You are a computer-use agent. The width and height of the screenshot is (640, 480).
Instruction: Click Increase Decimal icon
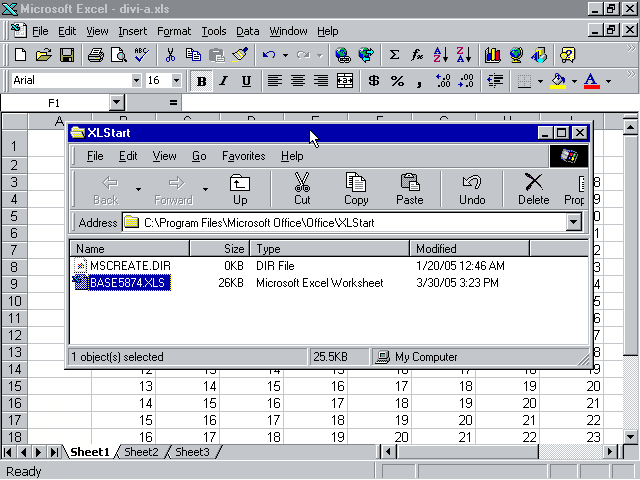pyautogui.click(x=443, y=81)
